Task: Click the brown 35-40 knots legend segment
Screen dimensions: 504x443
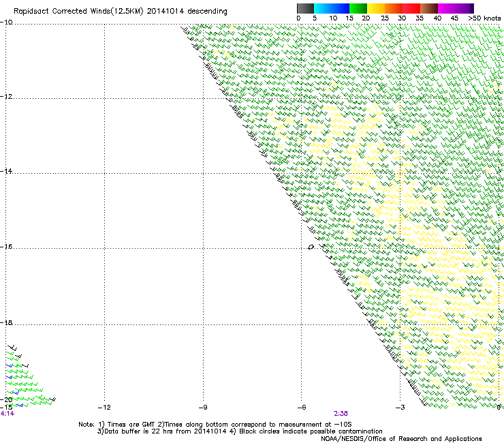Action: click(429, 8)
